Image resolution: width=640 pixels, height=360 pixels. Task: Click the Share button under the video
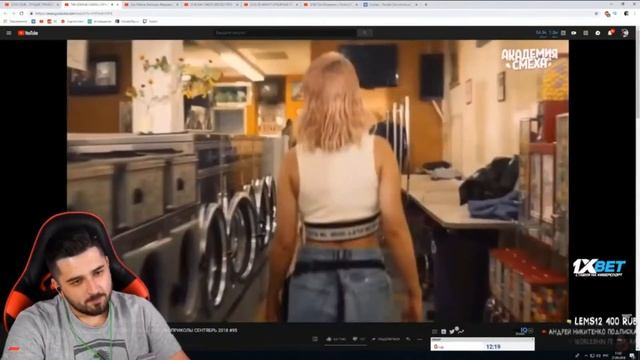coord(386,339)
